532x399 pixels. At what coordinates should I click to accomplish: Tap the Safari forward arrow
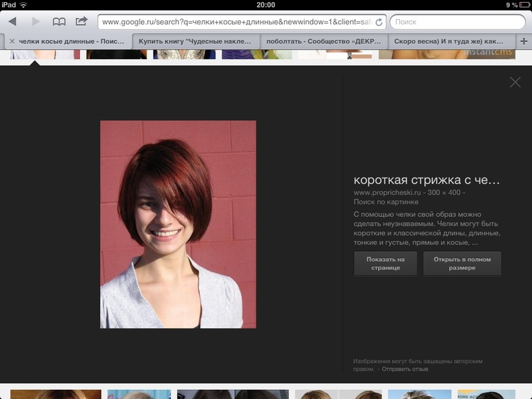36,22
